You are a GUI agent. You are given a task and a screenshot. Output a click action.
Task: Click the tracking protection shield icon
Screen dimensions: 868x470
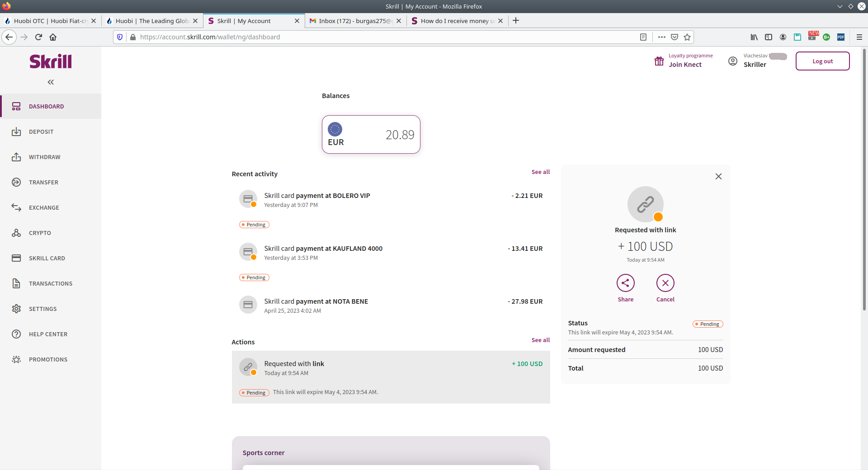point(120,37)
